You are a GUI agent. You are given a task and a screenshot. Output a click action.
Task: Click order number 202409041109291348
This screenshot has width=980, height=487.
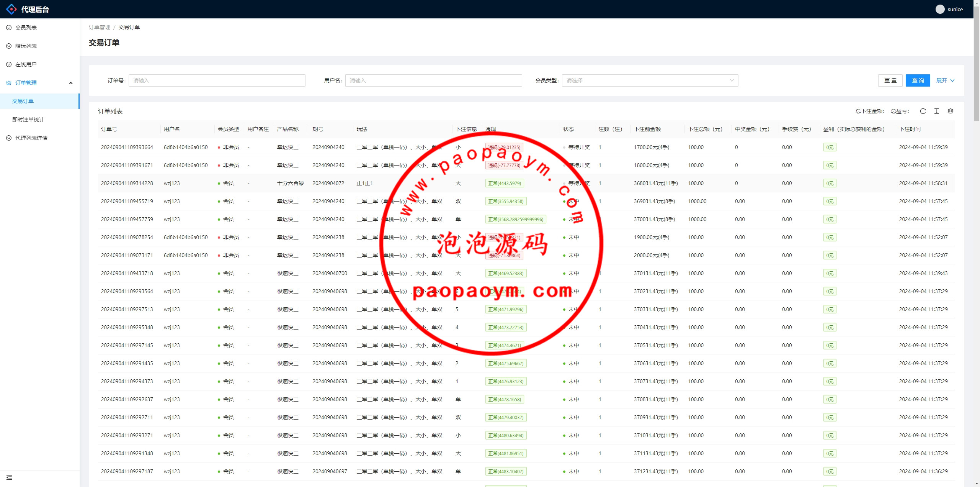tap(127, 453)
